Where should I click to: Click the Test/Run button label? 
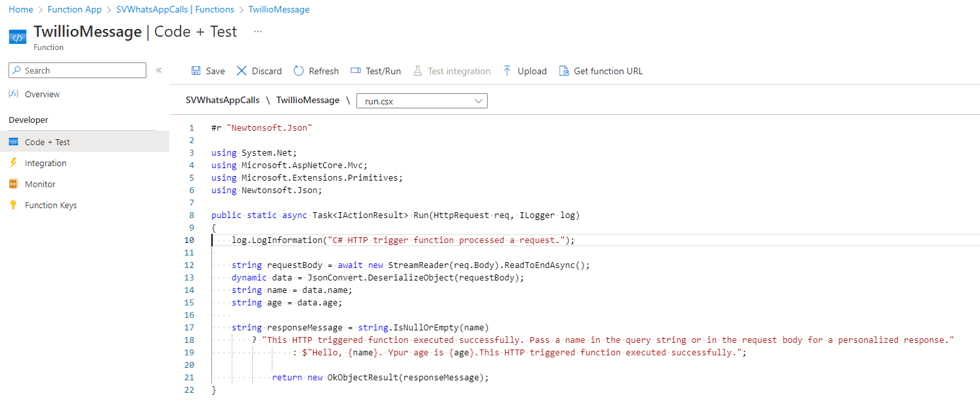[383, 71]
